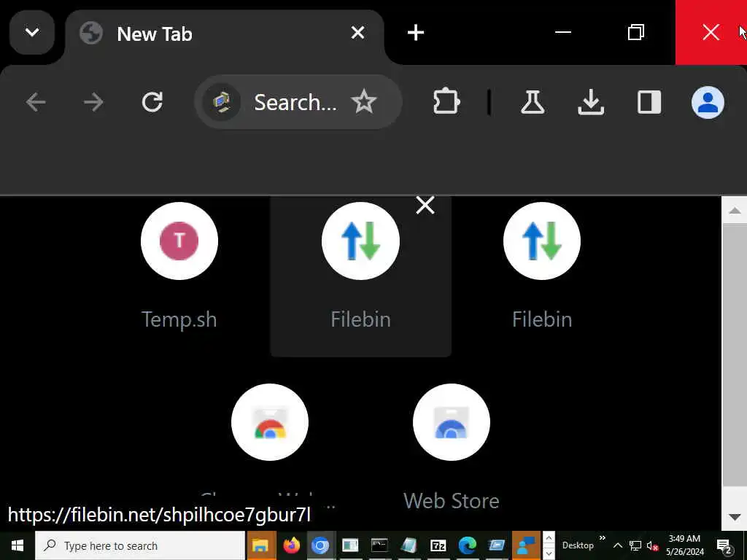This screenshot has height=560, width=747.
Task: Show hidden system tray icons
Action: (x=617, y=545)
